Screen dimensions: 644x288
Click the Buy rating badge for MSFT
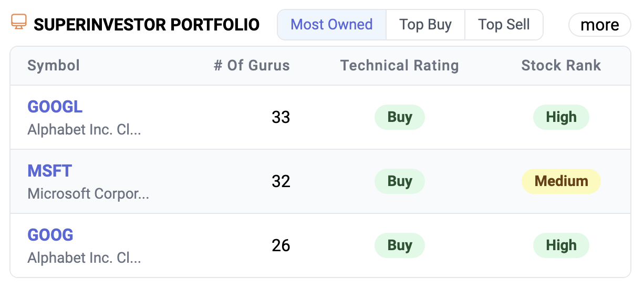[x=399, y=181]
